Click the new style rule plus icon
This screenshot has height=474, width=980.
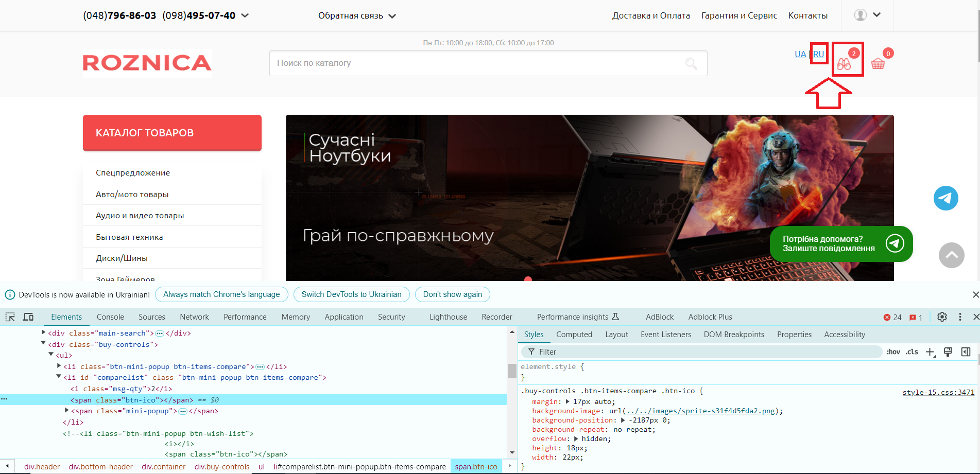(930, 352)
